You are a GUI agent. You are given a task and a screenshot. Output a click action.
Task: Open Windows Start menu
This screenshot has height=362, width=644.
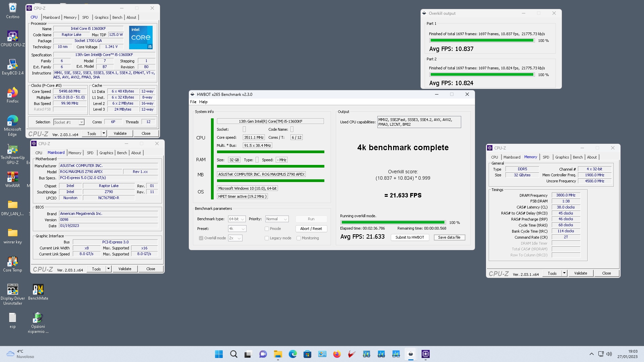coord(219,354)
